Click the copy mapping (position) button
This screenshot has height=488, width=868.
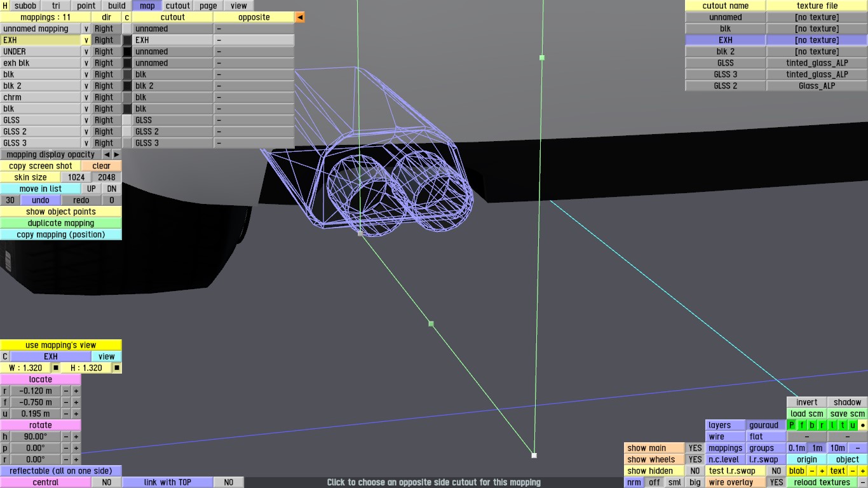point(61,234)
